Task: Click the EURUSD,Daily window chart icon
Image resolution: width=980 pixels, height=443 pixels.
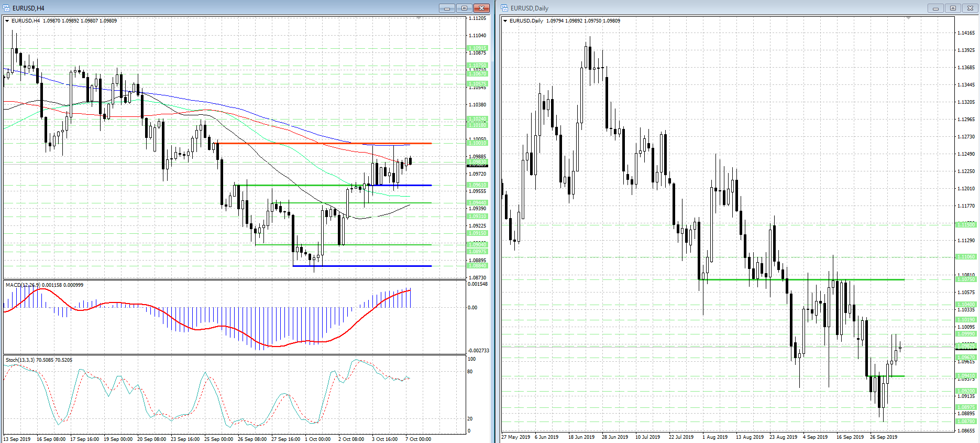Action: [x=505, y=8]
